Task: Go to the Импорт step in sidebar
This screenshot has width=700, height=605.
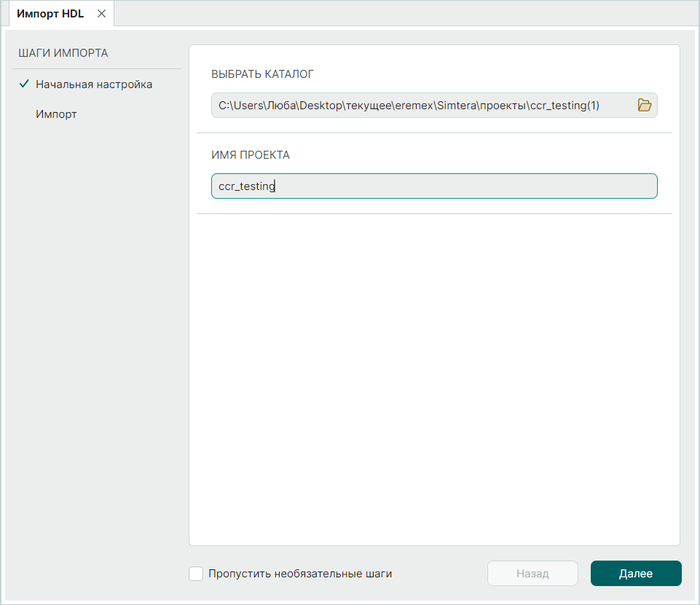Action: coord(56,115)
